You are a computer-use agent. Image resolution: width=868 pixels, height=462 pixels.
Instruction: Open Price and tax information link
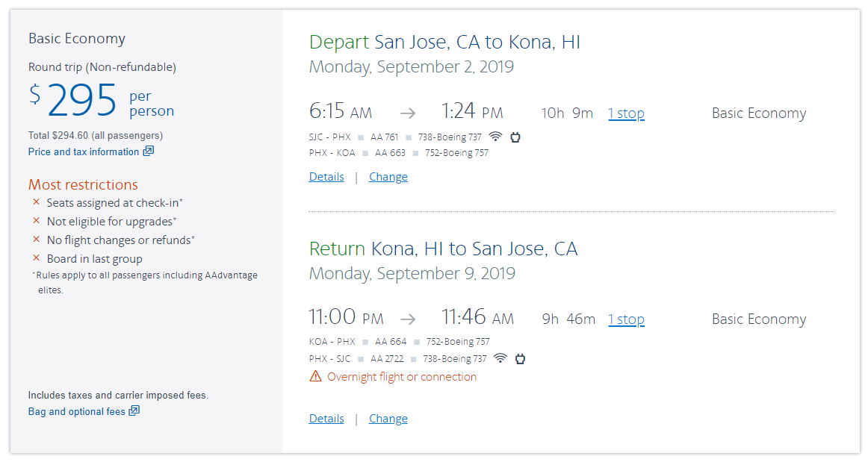[x=84, y=152]
